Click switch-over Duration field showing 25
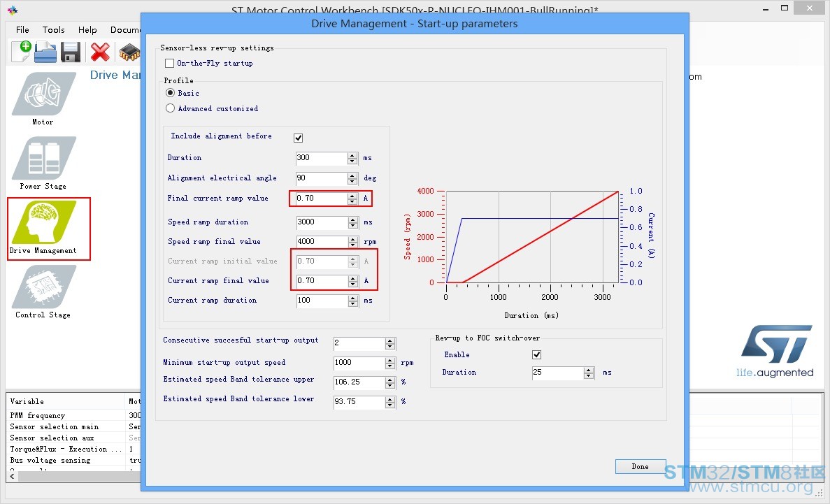This screenshot has height=504, width=830. coord(558,373)
